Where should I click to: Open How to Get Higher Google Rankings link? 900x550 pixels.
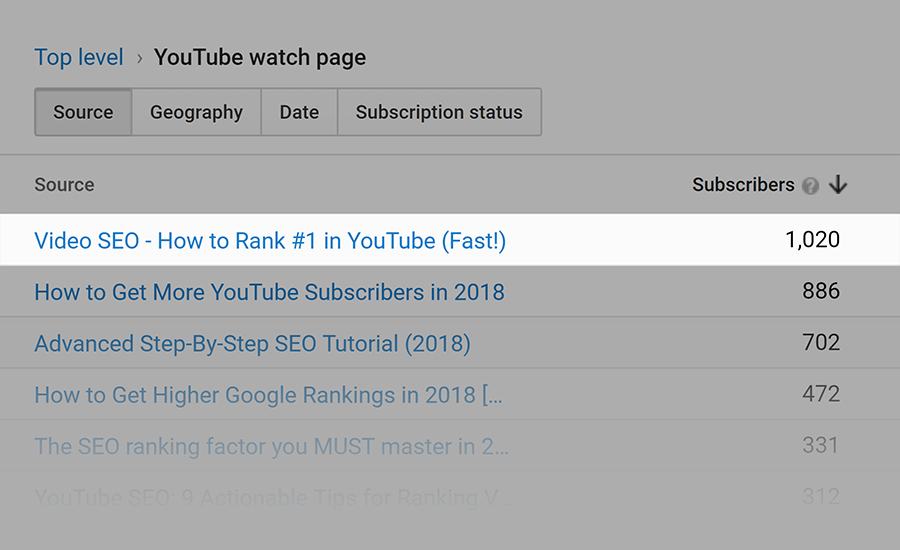click(268, 395)
